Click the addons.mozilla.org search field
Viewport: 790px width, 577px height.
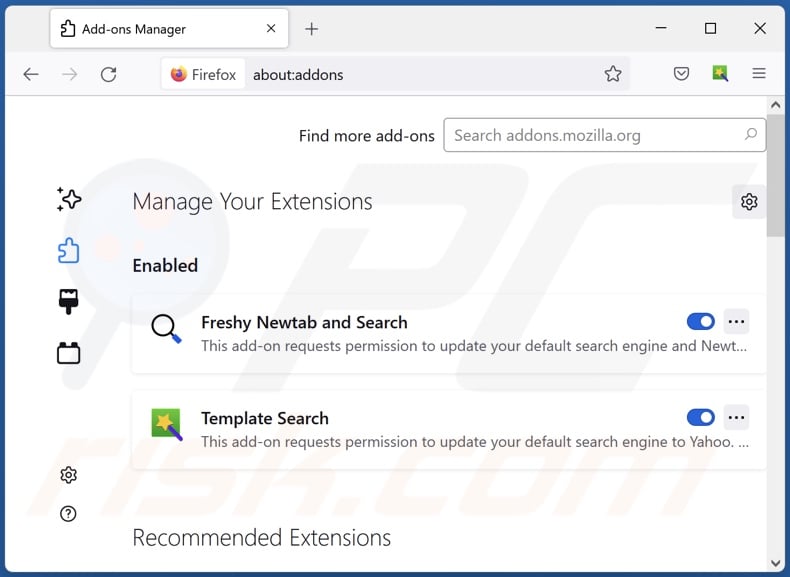595,135
